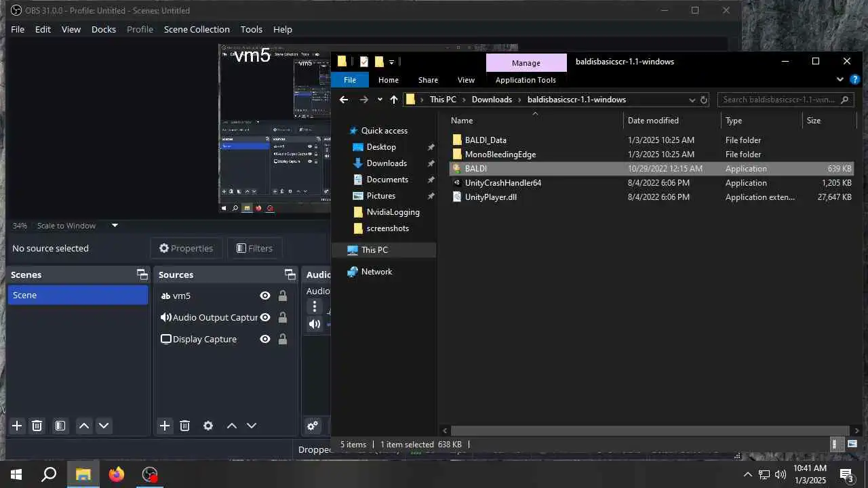Click the Properties icon in Explorer quick toolbar
Image resolution: width=868 pixels, height=488 pixels.
pyautogui.click(x=364, y=62)
